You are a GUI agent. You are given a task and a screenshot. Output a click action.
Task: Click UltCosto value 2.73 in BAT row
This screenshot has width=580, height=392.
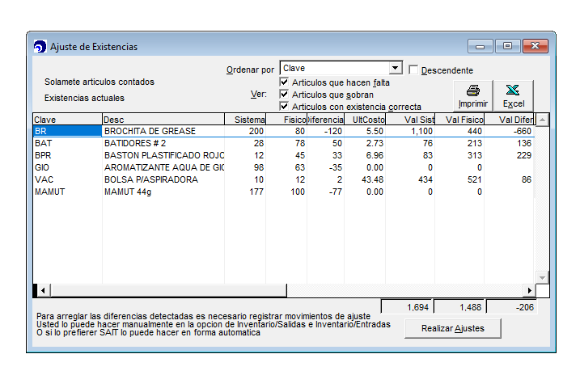tap(375, 143)
